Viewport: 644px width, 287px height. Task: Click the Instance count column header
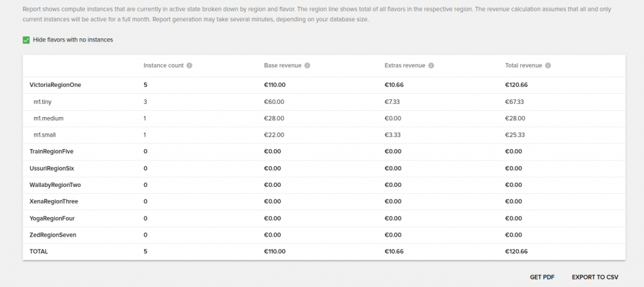click(x=164, y=65)
